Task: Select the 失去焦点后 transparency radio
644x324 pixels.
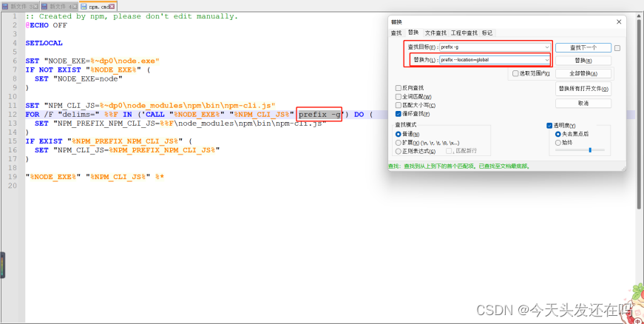Action: pyautogui.click(x=557, y=135)
